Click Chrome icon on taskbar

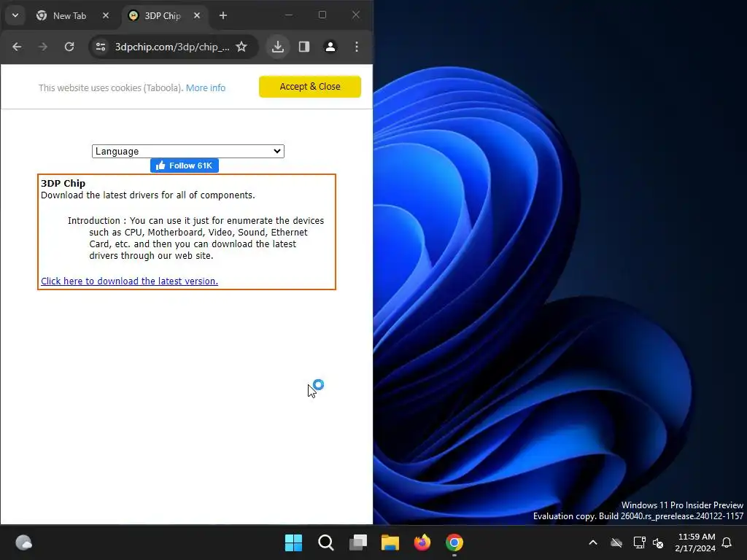(x=454, y=542)
